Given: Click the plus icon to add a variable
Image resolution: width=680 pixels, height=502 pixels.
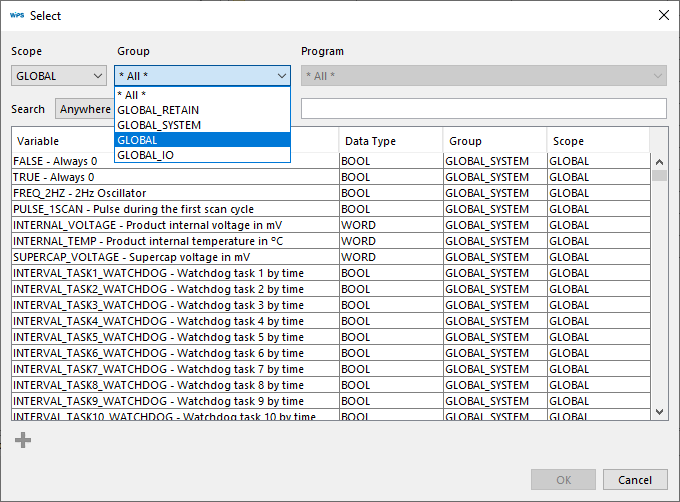Looking at the screenshot, I should [x=23, y=440].
